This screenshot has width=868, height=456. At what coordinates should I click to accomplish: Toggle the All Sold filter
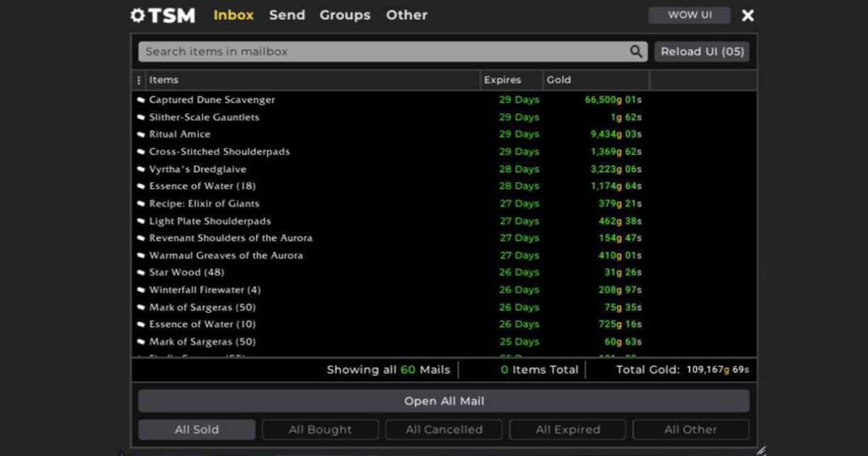[197, 430]
